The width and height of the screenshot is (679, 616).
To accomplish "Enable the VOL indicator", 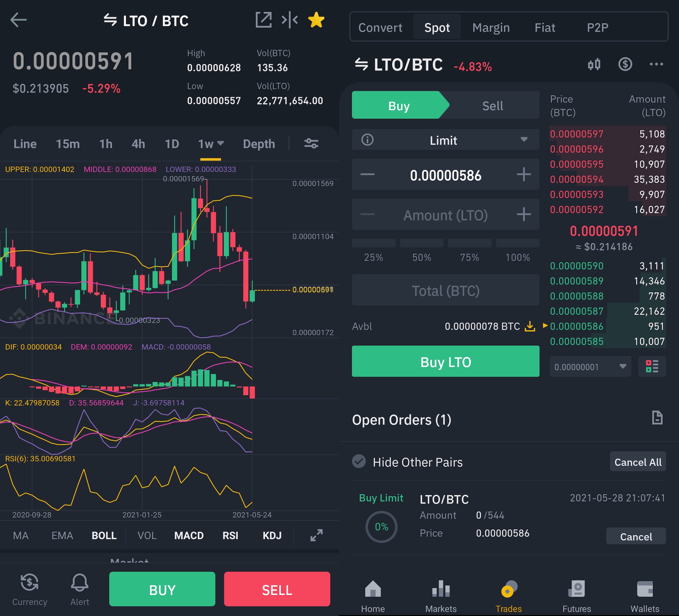I will click(x=147, y=535).
